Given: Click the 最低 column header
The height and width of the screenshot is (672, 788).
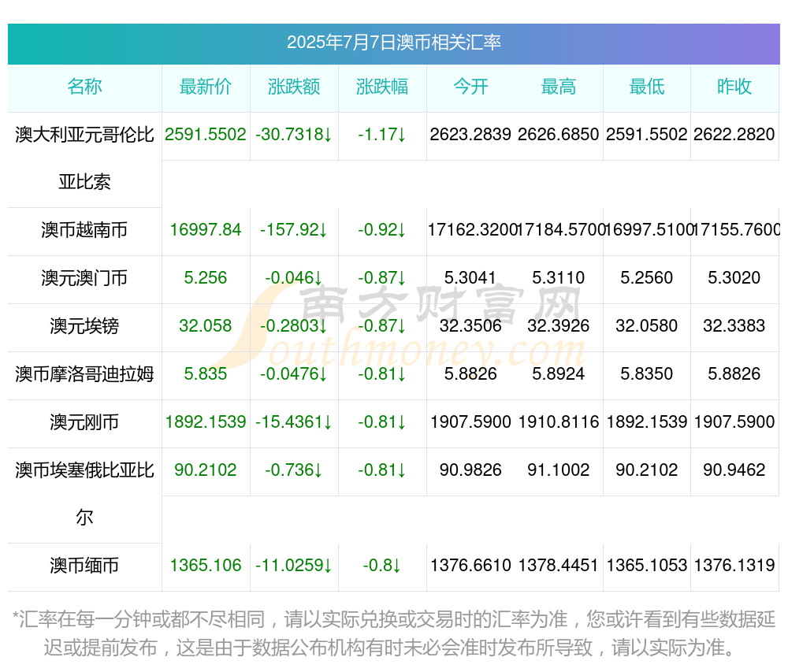Looking at the screenshot, I should [647, 87].
